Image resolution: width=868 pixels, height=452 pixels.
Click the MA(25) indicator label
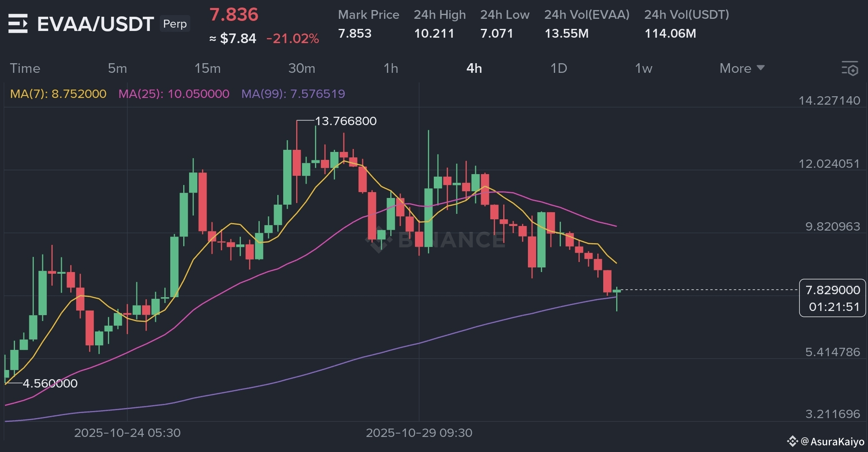(x=174, y=94)
